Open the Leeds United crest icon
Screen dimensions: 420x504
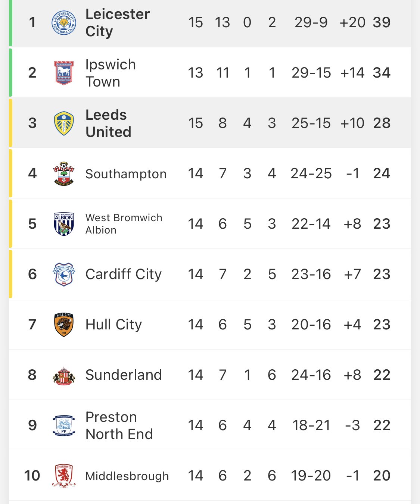64,123
